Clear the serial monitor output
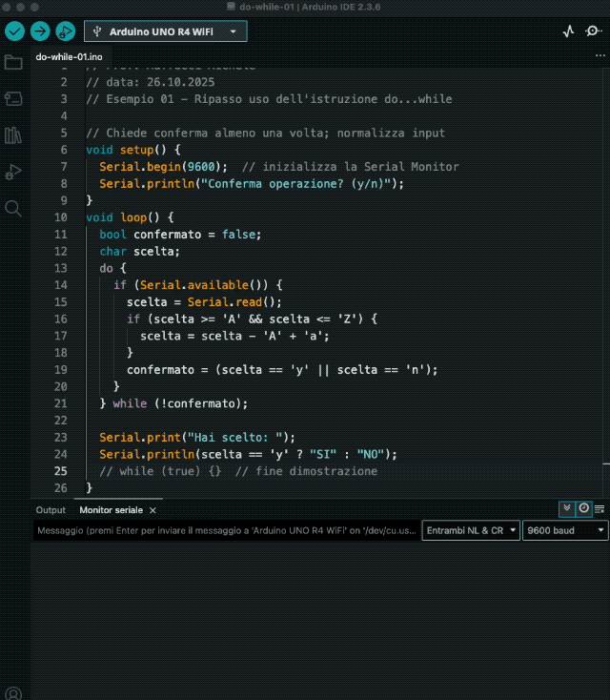 pos(600,509)
